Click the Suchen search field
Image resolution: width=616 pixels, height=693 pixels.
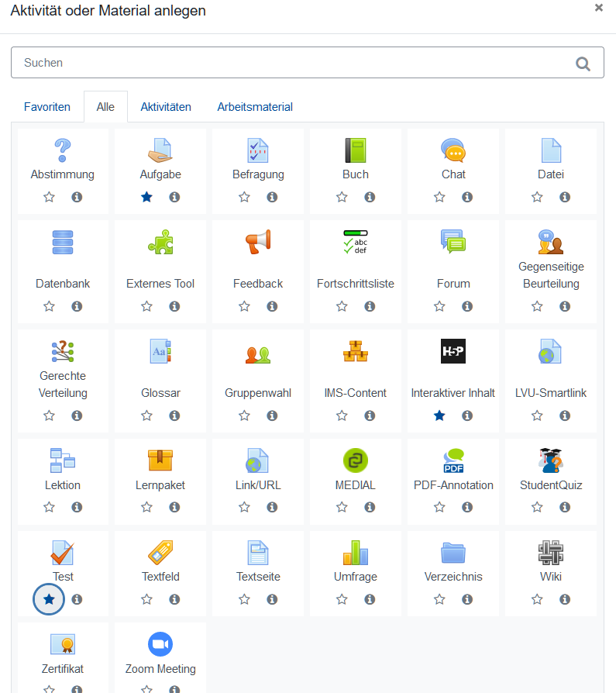pyautogui.click(x=308, y=63)
